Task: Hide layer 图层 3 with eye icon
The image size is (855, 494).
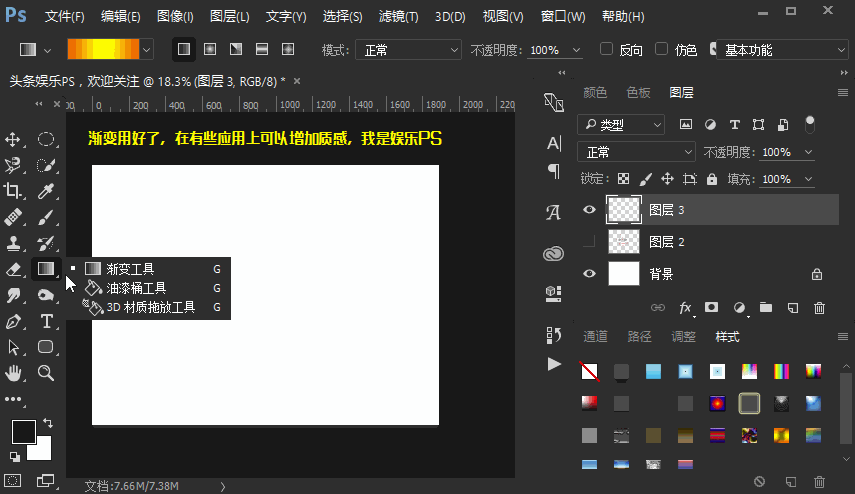Action: (x=589, y=210)
